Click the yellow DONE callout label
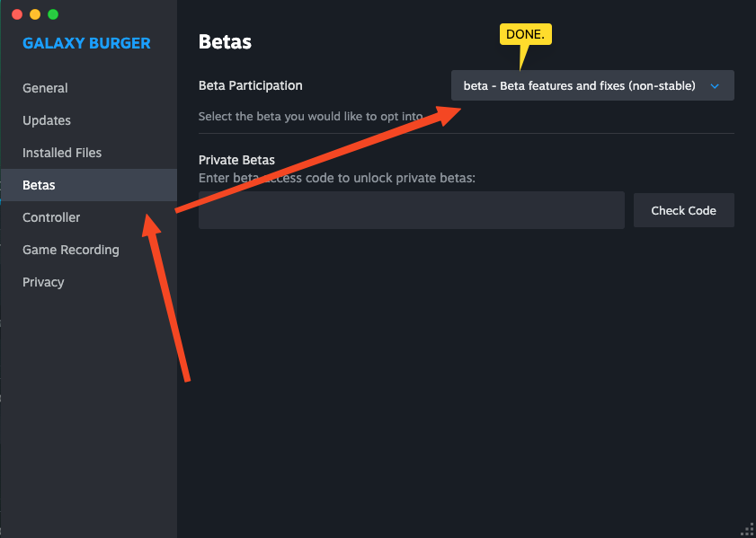The image size is (756, 538). pyautogui.click(x=526, y=35)
